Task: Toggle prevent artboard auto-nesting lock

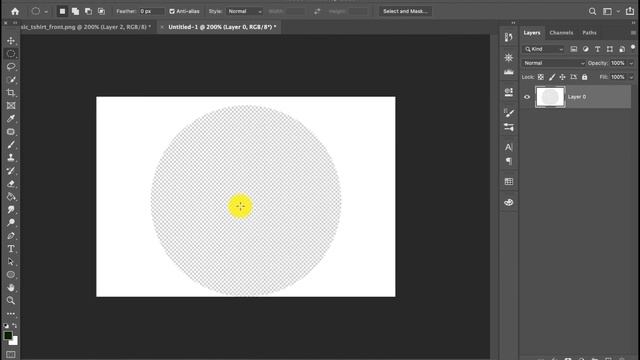Action: [x=573, y=77]
